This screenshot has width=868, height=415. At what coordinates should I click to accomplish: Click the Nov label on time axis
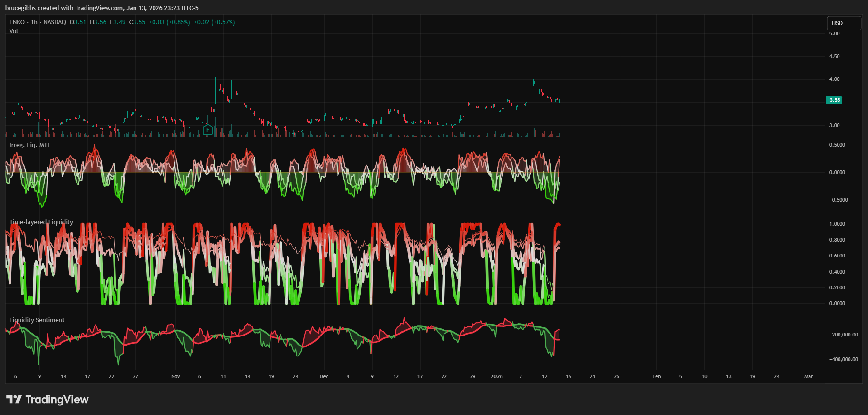(175, 376)
